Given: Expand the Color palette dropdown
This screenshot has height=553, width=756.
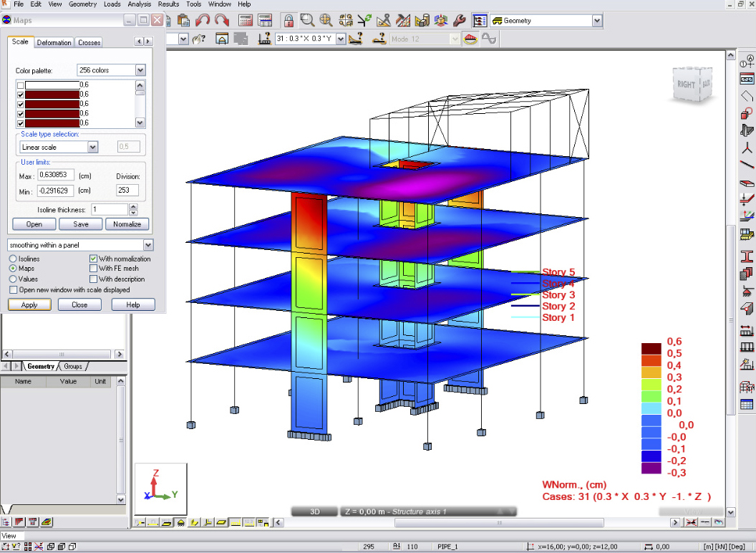Looking at the screenshot, I should click(140, 70).
